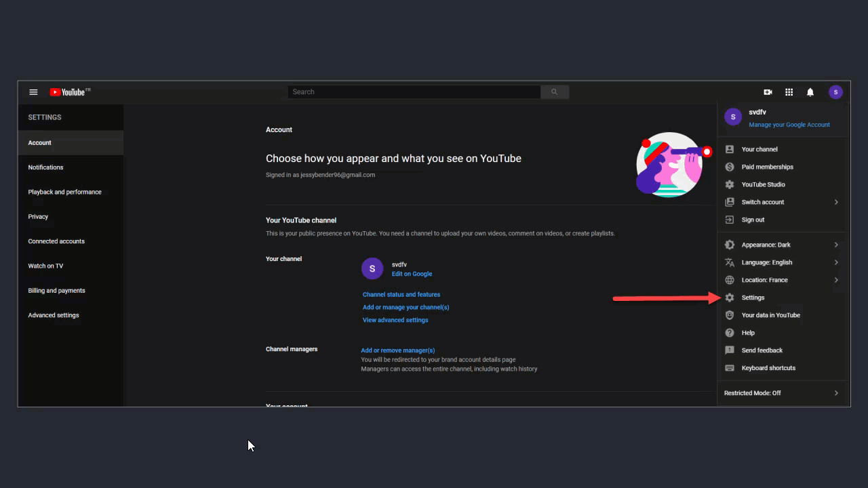Open Billing and payments settings
868x488 pixels.
(x=71, y=291)
